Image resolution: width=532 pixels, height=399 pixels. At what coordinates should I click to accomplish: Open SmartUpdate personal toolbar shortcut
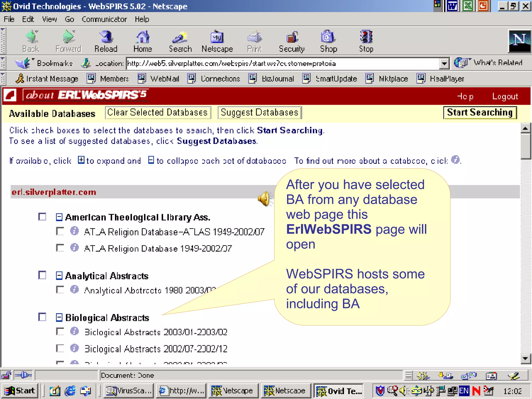point(330,78)
